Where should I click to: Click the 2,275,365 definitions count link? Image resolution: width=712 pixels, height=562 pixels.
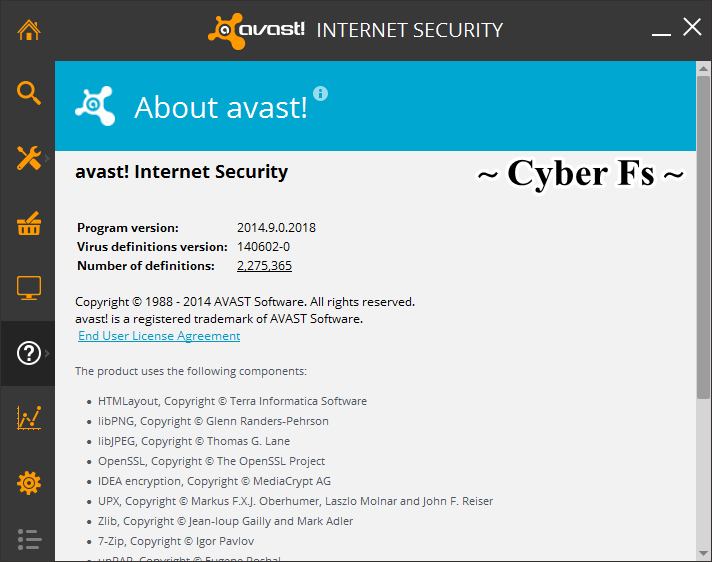[264, 266]
